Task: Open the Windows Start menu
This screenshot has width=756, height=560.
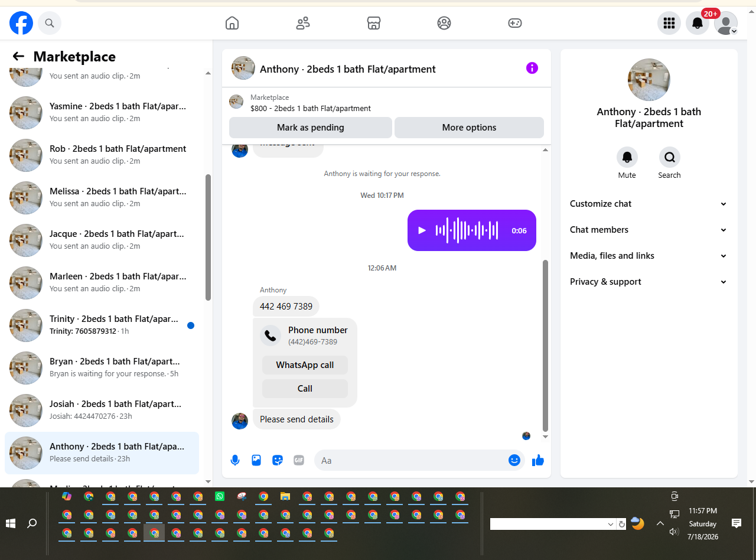Action: coord(10,523)
